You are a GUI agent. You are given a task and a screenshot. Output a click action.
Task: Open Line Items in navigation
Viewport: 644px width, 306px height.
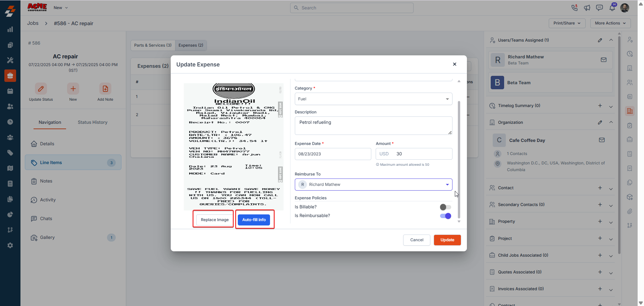(x=73, y=163)
